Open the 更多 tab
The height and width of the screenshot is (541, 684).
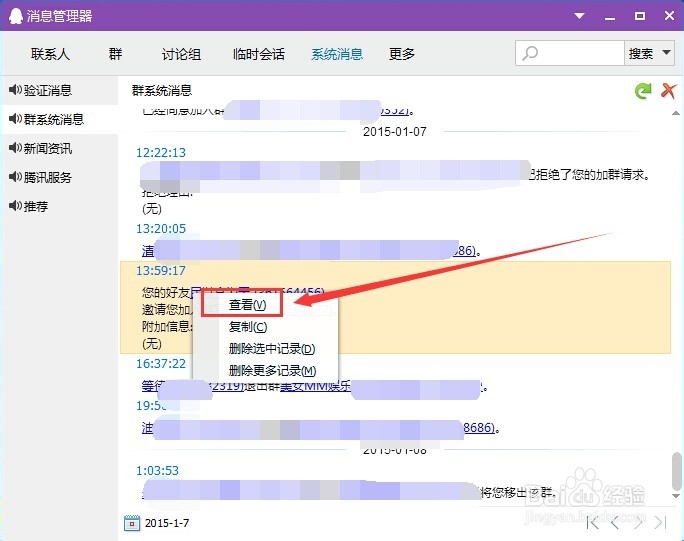coord(401,54)
